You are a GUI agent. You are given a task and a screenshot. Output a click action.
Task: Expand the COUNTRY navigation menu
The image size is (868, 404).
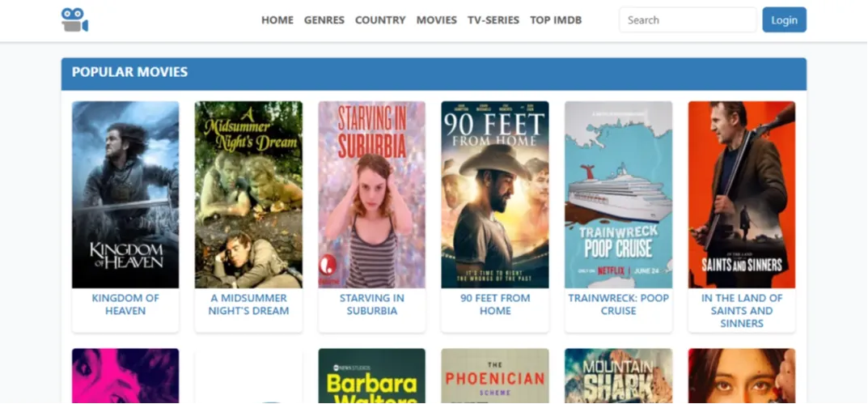pos(380,20)
